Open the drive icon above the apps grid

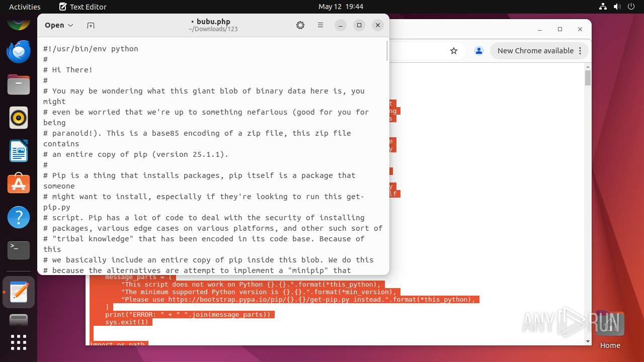pos(19,320)
